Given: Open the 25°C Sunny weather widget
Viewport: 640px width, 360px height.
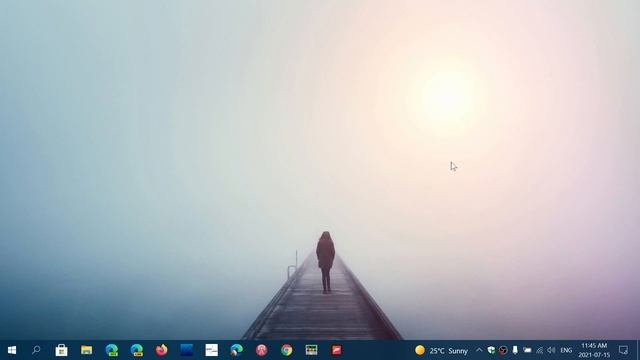Looking at the screenshot, I should [441, 350].
